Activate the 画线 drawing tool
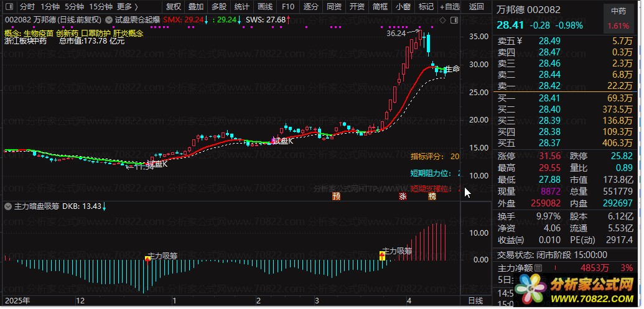The width and height of the screenshot is (644, 309). click(265, 7)
